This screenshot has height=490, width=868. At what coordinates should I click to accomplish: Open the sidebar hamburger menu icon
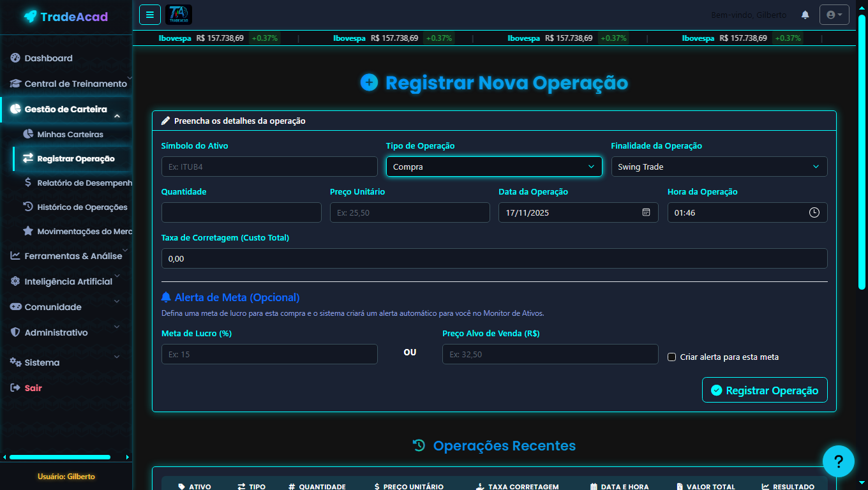[x=150, y=14]
